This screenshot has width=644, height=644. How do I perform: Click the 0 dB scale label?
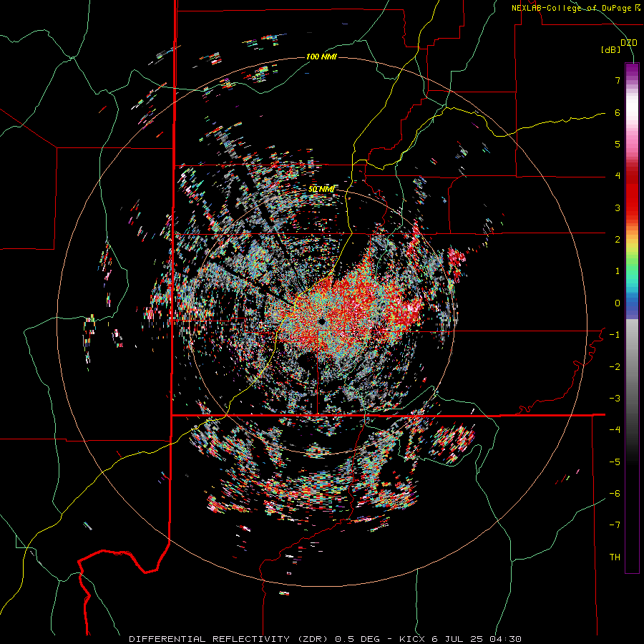click(x=618, y=303)
